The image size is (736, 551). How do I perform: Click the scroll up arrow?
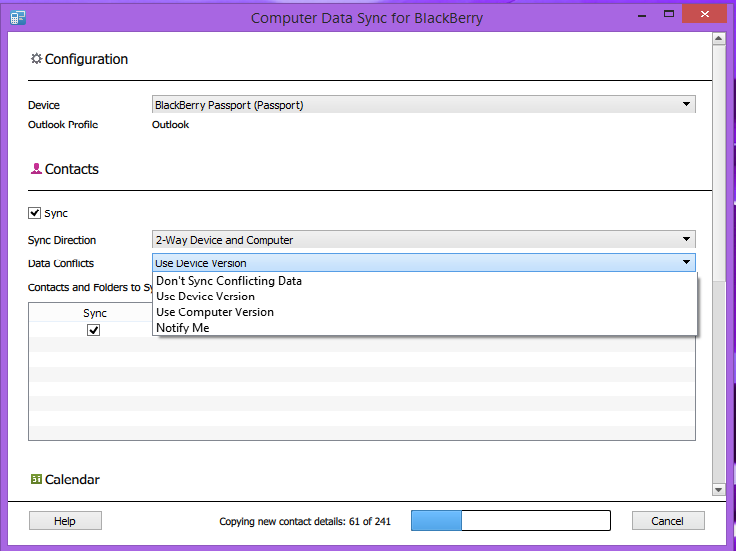pyautogui.click(x=719, y=38)
